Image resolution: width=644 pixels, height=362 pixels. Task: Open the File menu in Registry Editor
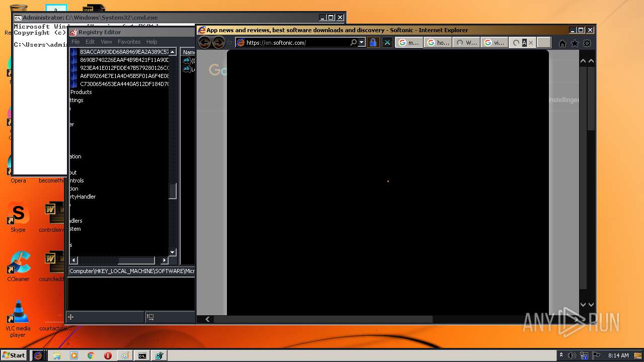click(75, 42)
